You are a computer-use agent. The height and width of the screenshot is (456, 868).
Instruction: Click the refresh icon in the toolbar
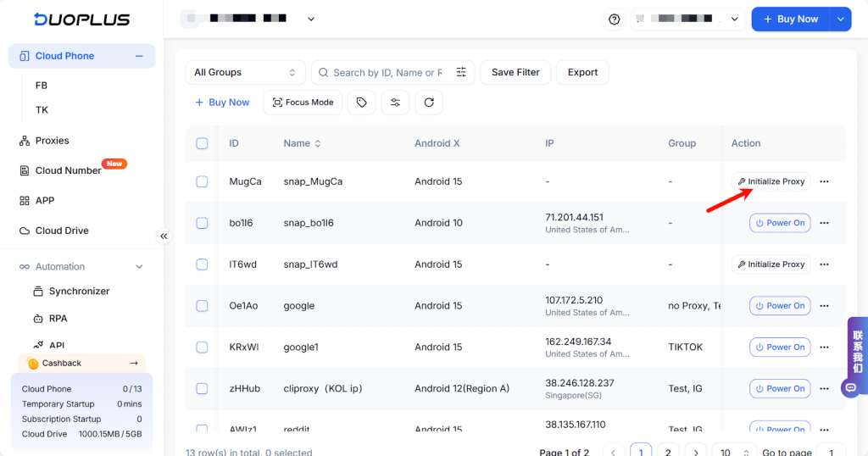(429, 103)
